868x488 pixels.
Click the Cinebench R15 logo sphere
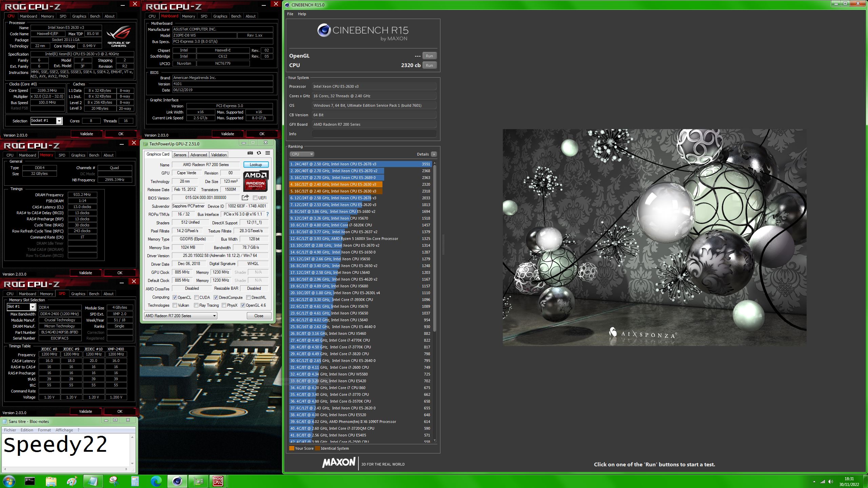(324, 30)
